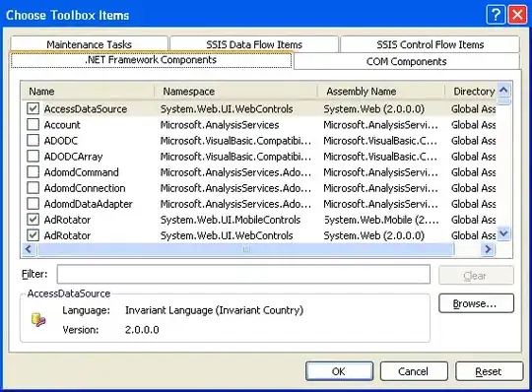Screen dimensions: 532x392
Task: Uncheck the AdRotator MobileControls checkbox
Action: click(x=33, y=220)
